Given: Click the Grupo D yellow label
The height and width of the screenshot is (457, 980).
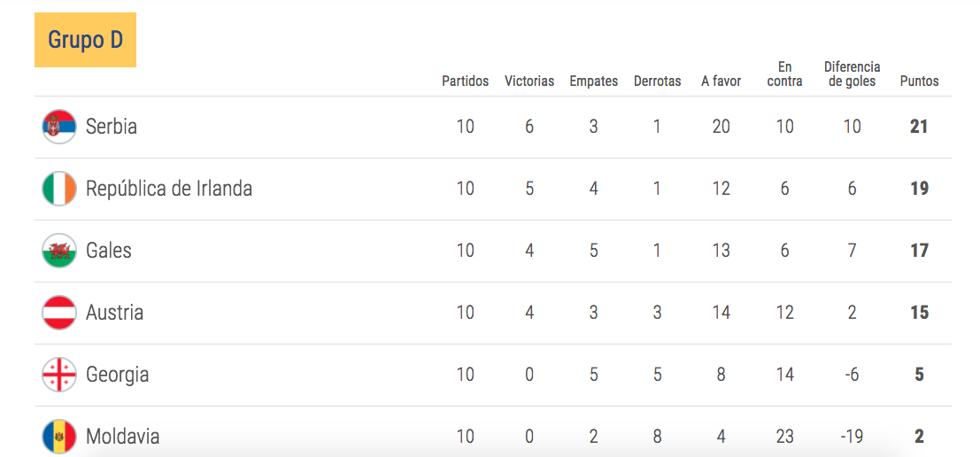Looking at the screenshot, I should click(x=86, y=40).
